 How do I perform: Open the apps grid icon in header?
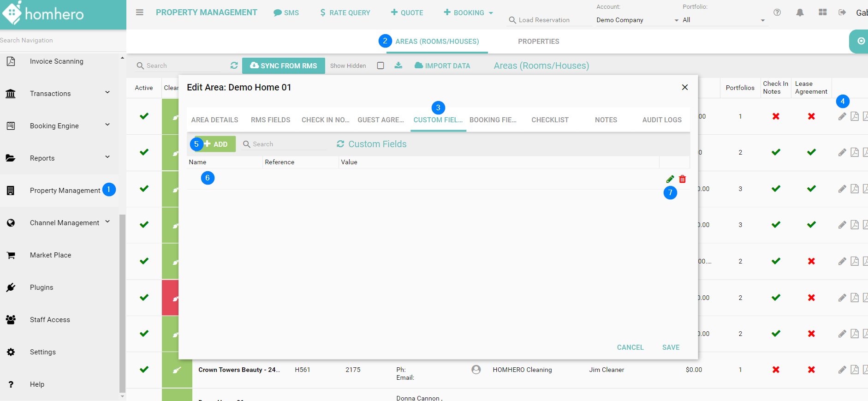point(822,12)
